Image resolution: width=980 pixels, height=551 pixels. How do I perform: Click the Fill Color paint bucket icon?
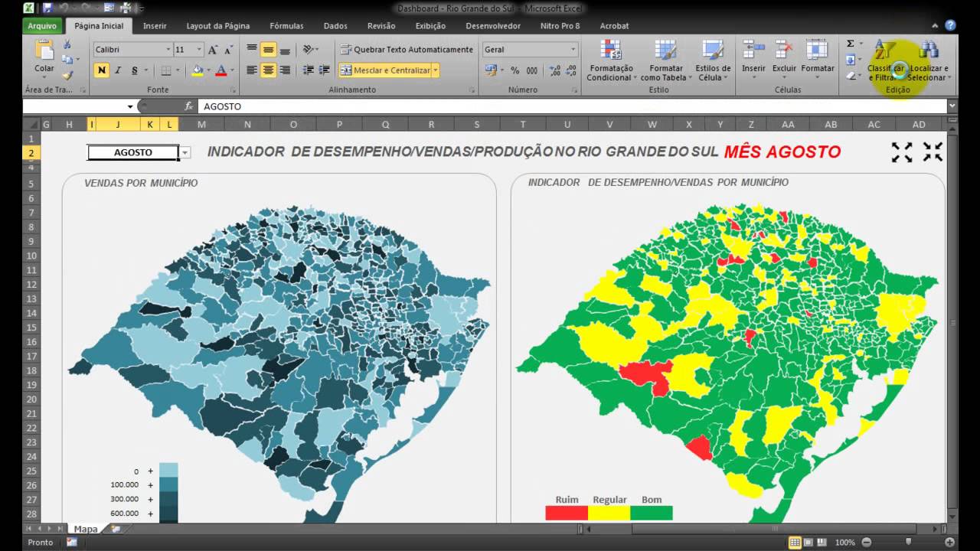[x=197, y=70]
